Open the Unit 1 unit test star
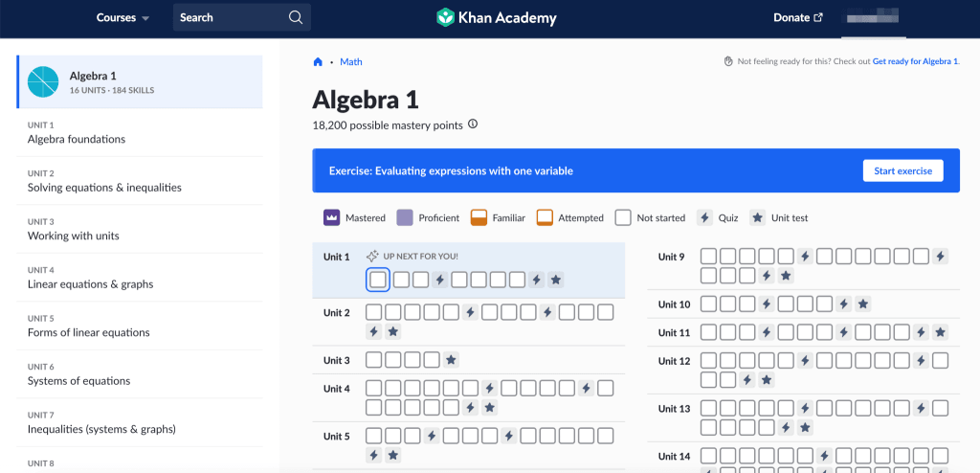Screen dimensions: 980x473 coord(556,280)
